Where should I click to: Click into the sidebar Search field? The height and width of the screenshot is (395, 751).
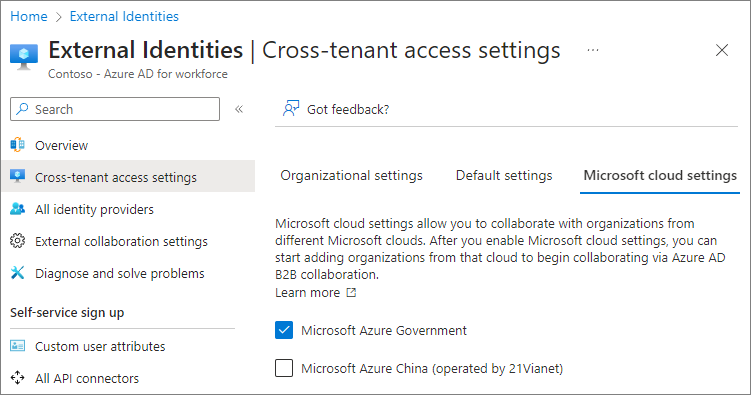[115, 109]
